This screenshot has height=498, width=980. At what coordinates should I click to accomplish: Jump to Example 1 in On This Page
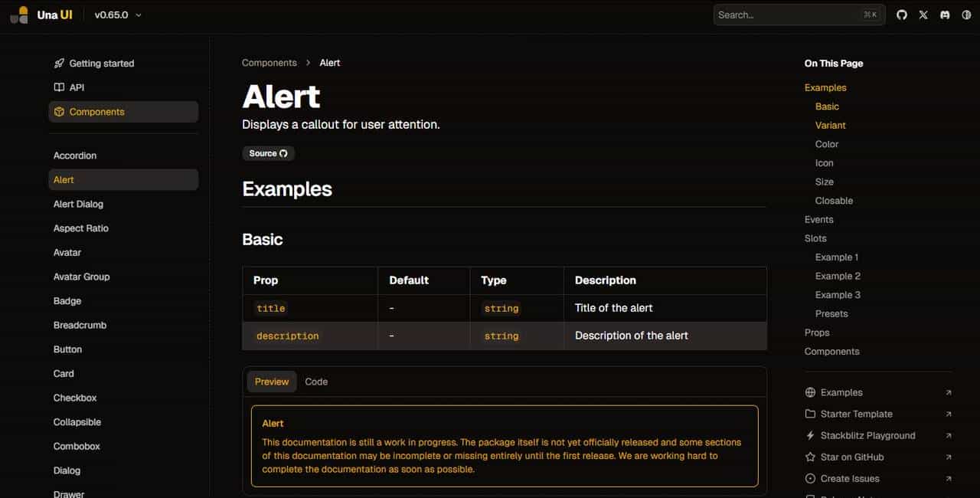click(x=837, y=257)
